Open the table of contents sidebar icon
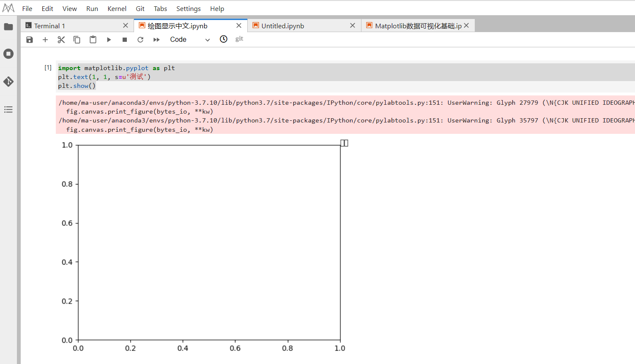The width and height of the screenshot is (635, 364). [x=8, y=109]
